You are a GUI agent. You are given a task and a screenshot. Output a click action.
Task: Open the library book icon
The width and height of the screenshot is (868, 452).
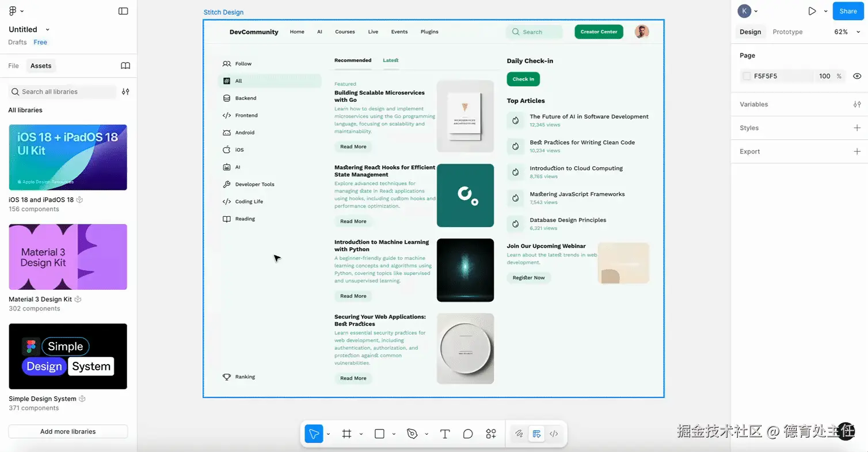tap(125, 66)
